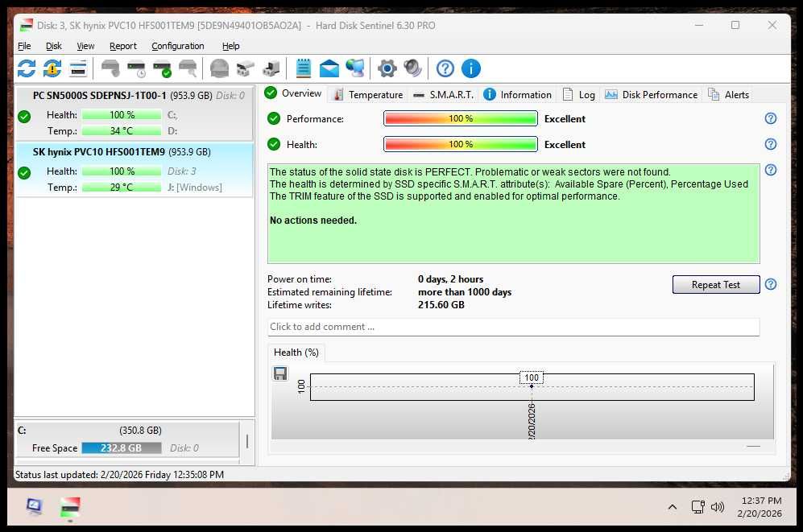803x532 pixels.
Task: Click the 'No actions needed.' status text
Action: tap(313, 221)
